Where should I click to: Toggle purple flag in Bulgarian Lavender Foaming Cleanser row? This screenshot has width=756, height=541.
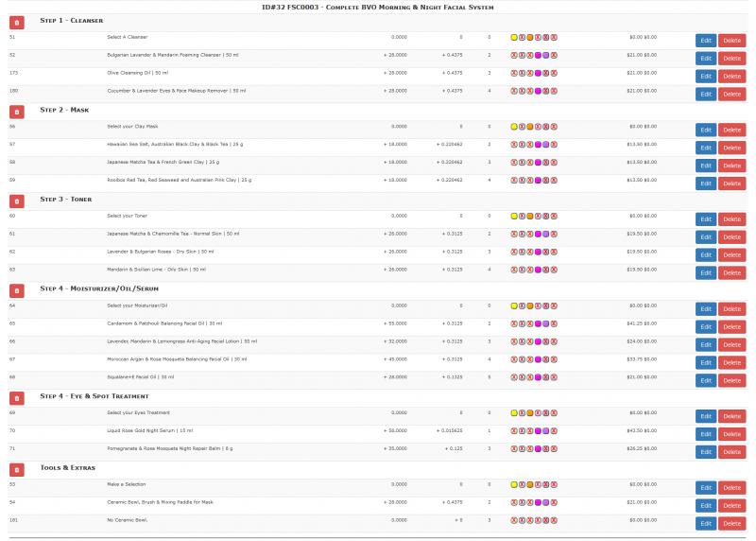(x=546, y=55)
